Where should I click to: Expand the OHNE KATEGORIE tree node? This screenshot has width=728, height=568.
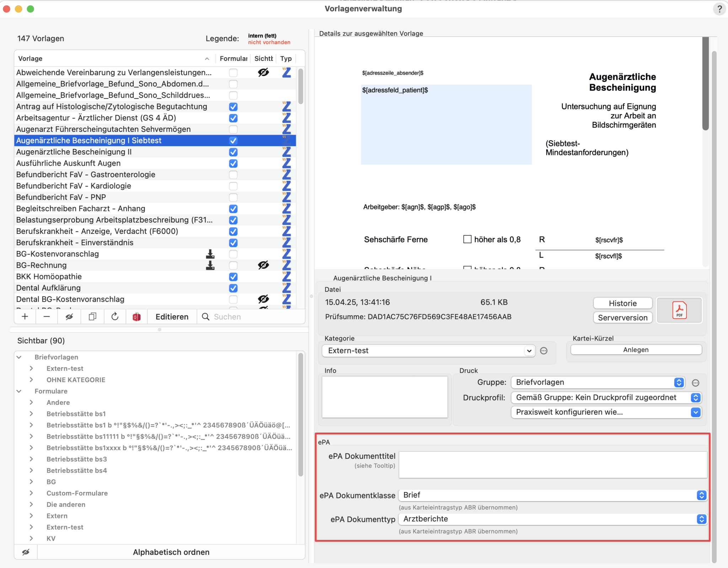click(31, 380)
